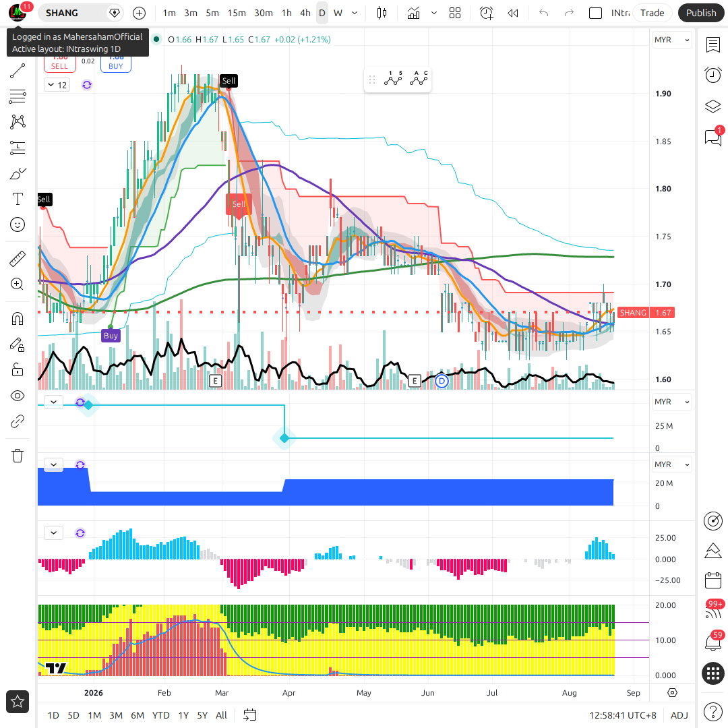The height and width of the screenshot is (728, 728).
Task: Activate the zoom in tool
Action: pos(17,284)
